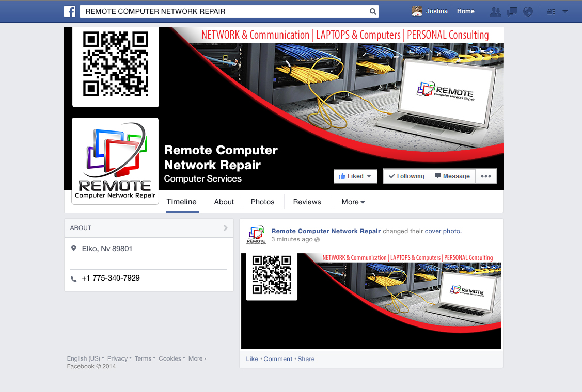The height and width of the screenshot is (392, 582).
Task: Click the phone number +1 775-340-7929
Action: [111, 278]
